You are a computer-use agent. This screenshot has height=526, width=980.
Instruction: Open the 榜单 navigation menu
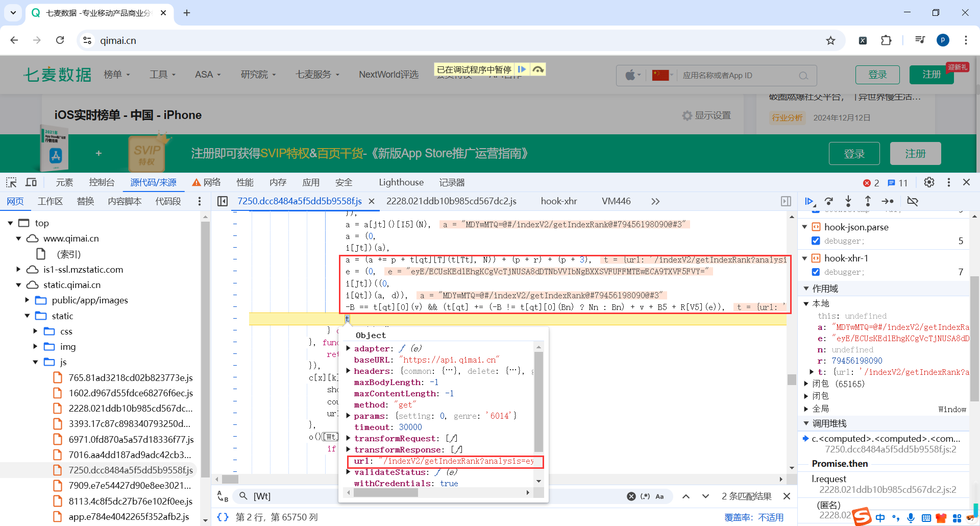117,75
